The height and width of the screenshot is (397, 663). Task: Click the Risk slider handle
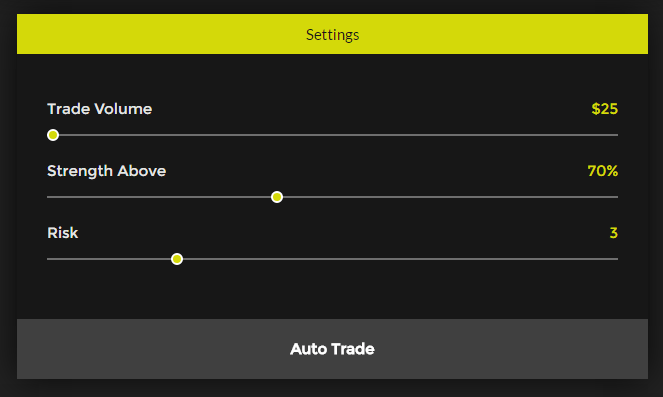tap(177, 259)
